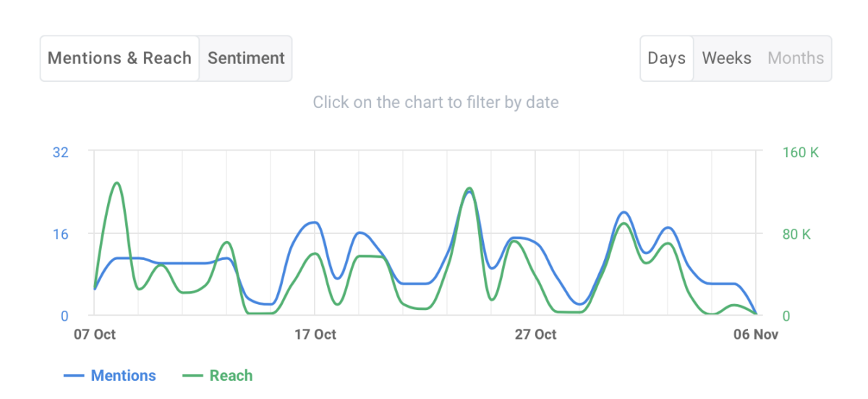This screenshot has height=399, width=868.
Task: Toggle the Mentions series legend label
Action: 123,376
